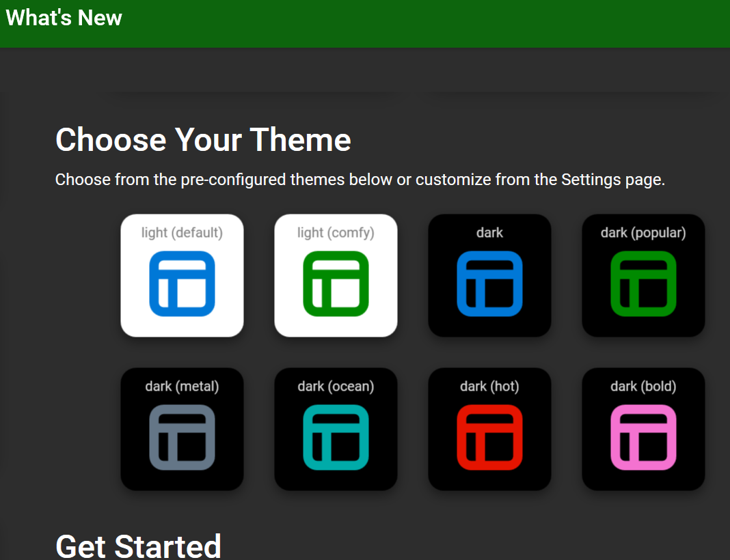Click the Get Started heading
The width and height of the screenshot is (730, 560).
[x=139, y=545]
